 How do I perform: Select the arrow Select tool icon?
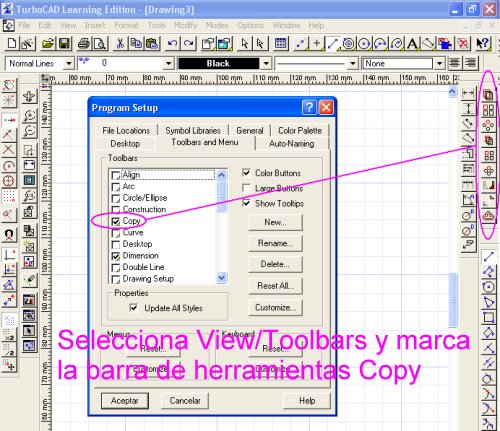click(244, 43)
